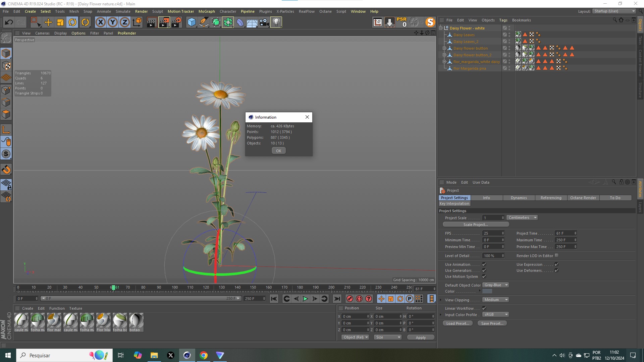Add a Cube primitive object
The height and width of the screenshot is (362, 644).
point(192,22)
